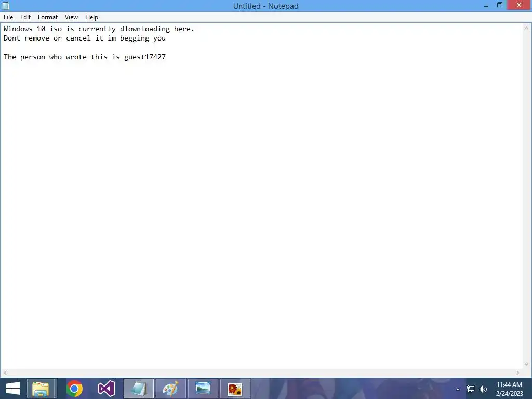Open Visual Studio from the taskbar
Viewport: 532px width, 399px height.
(x=106, y=389)
